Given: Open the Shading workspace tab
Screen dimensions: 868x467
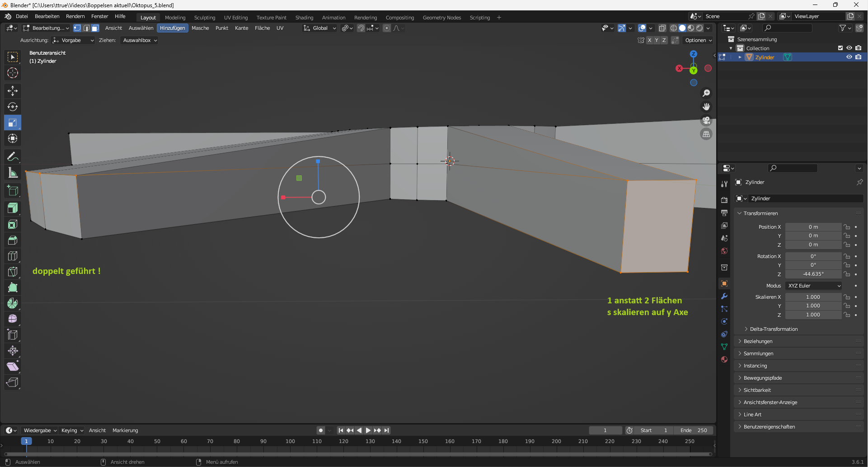Looking at the screenshot, I should click(x=304, y=18).
